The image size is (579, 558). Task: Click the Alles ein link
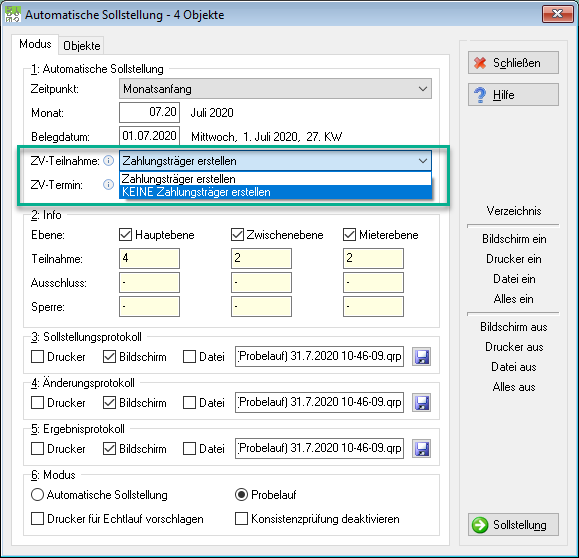(513, 299)
